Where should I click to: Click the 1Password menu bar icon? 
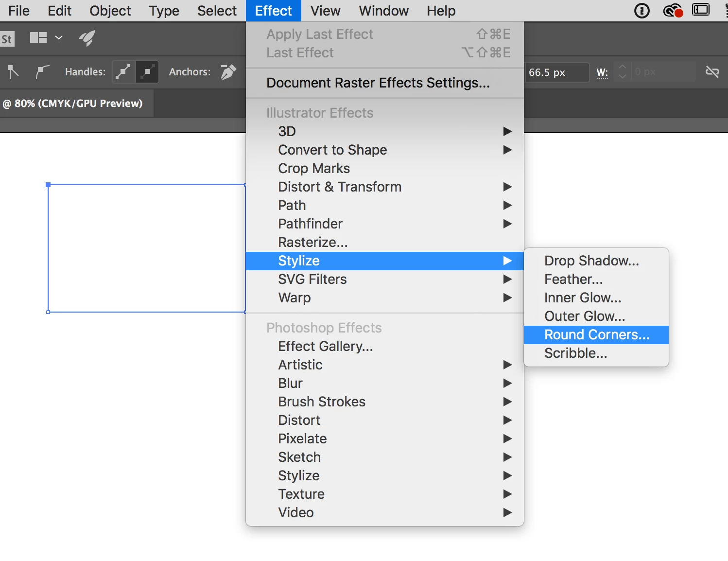coord(642,10)
